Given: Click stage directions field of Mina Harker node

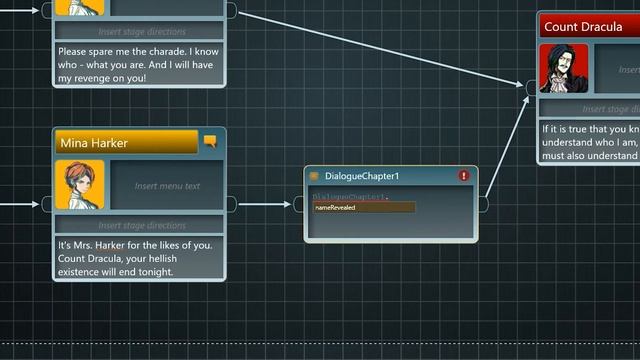Looking at the screenshot, I should pos(140,225).
